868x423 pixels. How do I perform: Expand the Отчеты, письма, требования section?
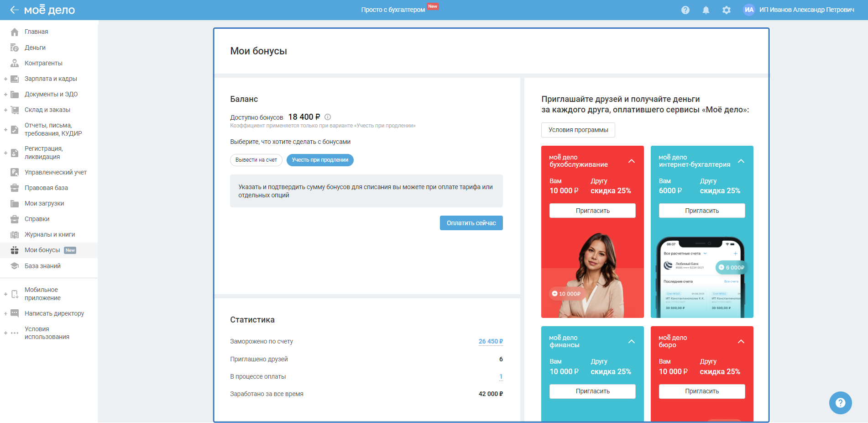pyautogui.click(x=5, y=130)
